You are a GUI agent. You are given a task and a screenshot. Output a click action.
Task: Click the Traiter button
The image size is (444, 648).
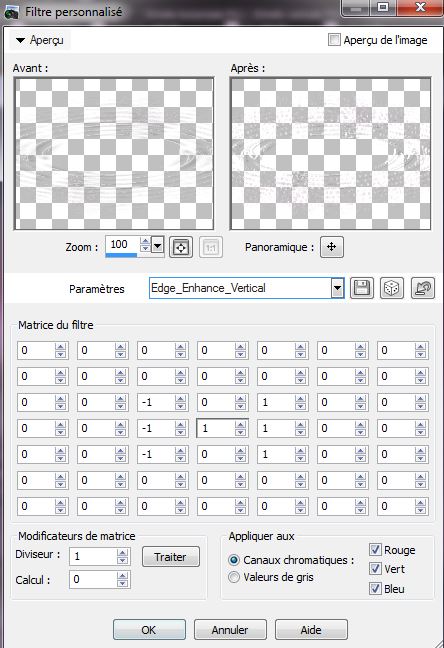click(x=171, y=557)
